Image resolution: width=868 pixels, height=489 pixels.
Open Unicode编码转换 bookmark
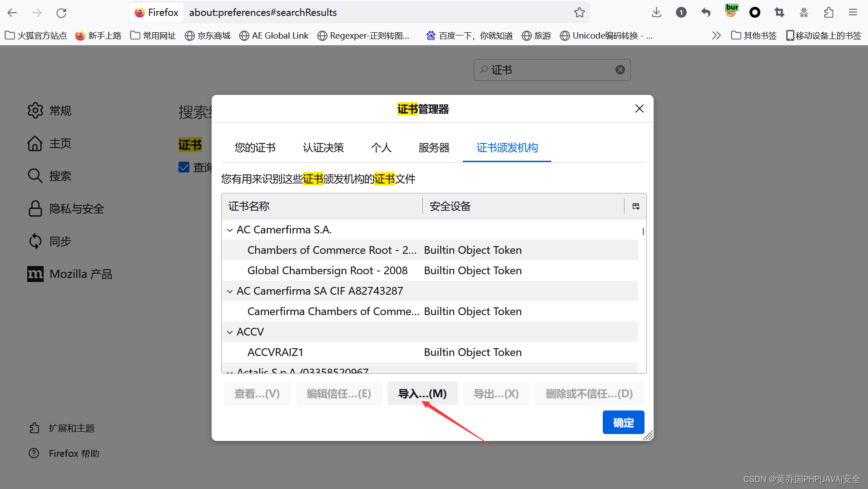click(607, 35)
